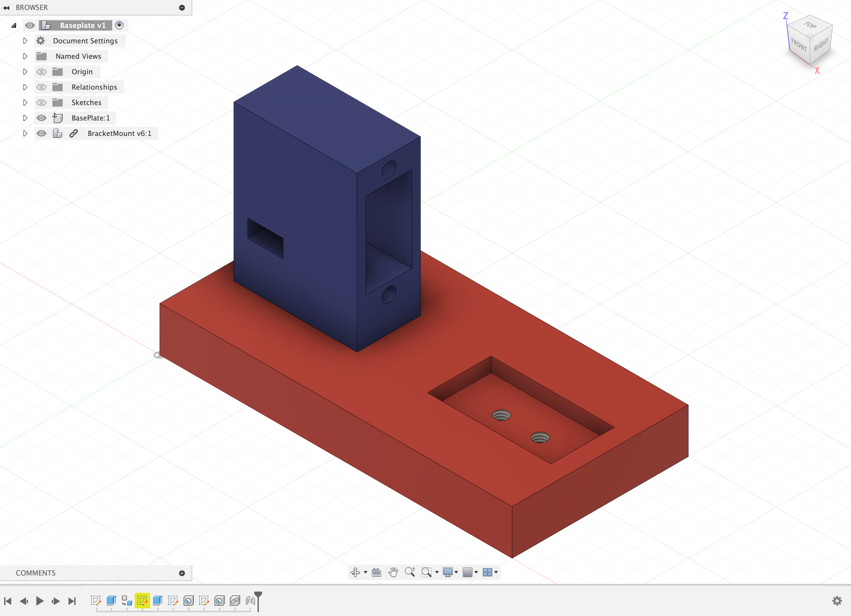Toggle visibility of Baseplate v1 root

click(30, 25)
